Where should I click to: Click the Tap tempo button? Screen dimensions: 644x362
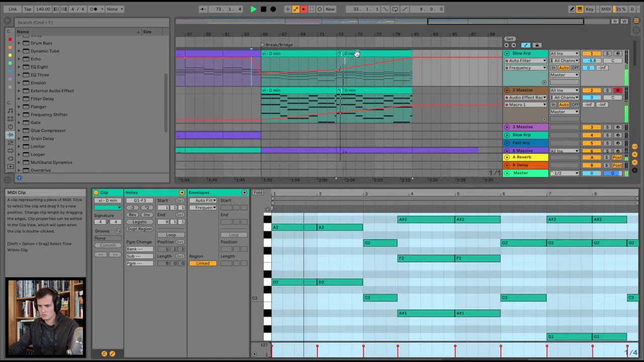[28, 9]
